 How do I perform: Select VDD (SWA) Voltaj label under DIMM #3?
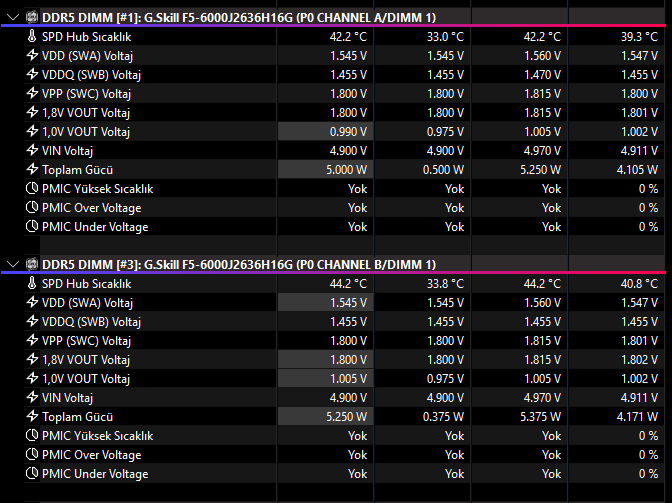(87, 303)
